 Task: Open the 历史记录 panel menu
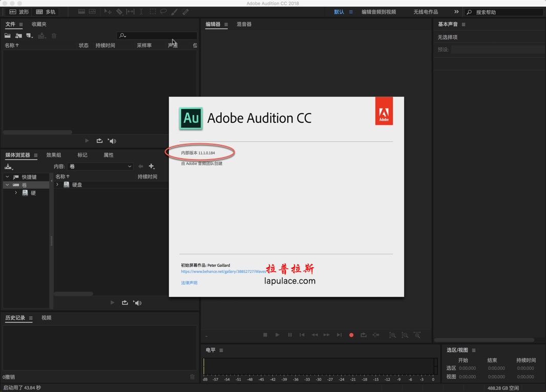point(31,318)
